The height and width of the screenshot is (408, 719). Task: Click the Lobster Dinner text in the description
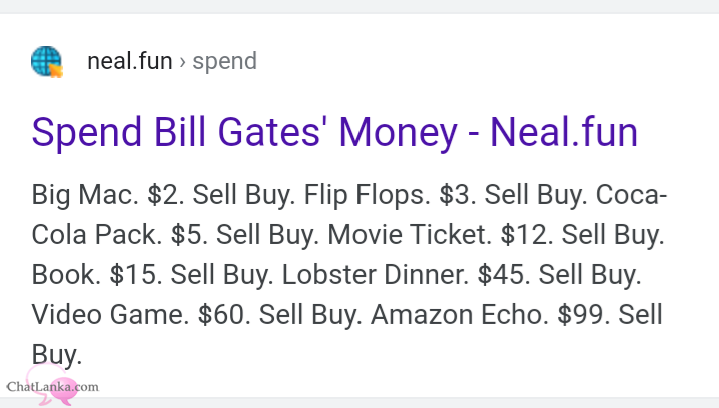[x=375, y=275]
